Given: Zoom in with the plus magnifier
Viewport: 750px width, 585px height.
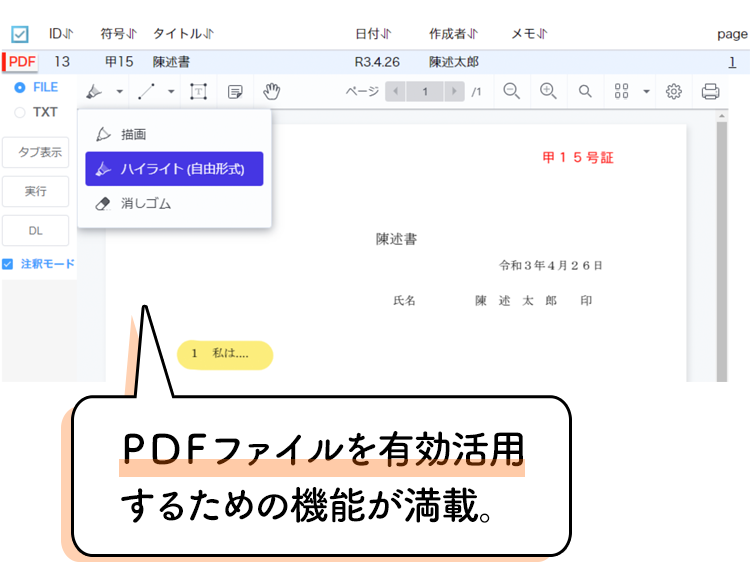Looking at the screenshot, I should pyautogui.click(x=548, y=91).
